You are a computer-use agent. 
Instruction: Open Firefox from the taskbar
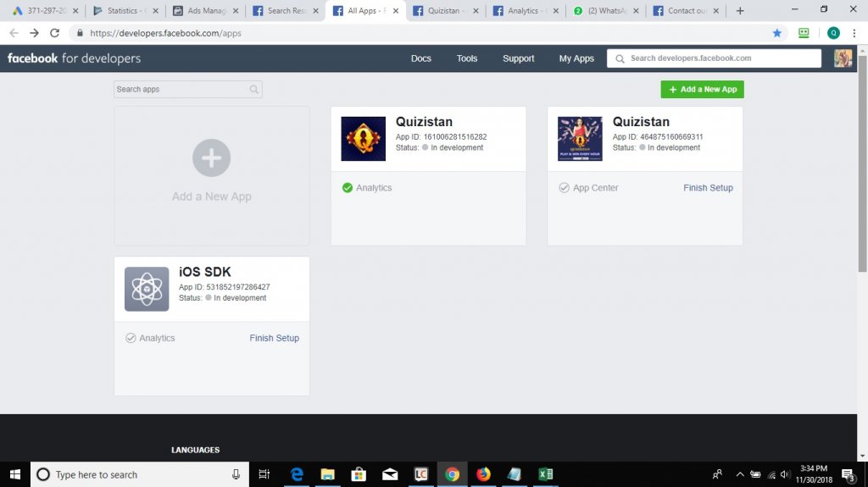pyautogui.click(x=483, y=474)
